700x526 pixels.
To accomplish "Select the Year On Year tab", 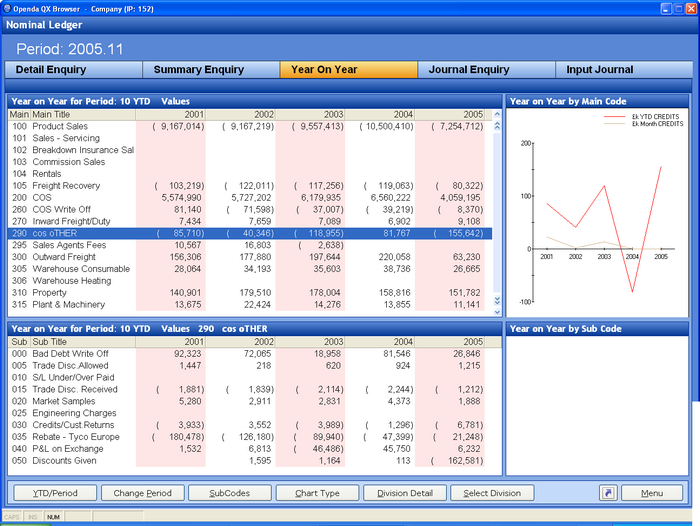I will [349, 70].
